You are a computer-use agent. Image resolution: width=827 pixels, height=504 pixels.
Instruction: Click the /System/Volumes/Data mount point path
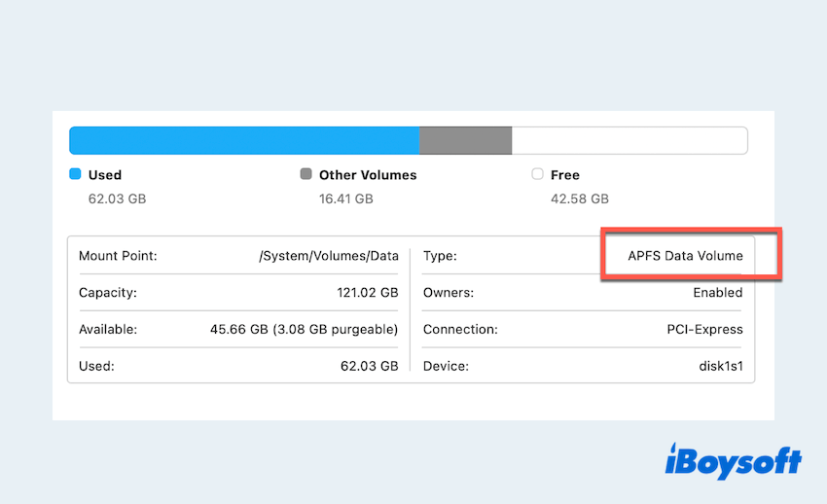coord(328,256)
